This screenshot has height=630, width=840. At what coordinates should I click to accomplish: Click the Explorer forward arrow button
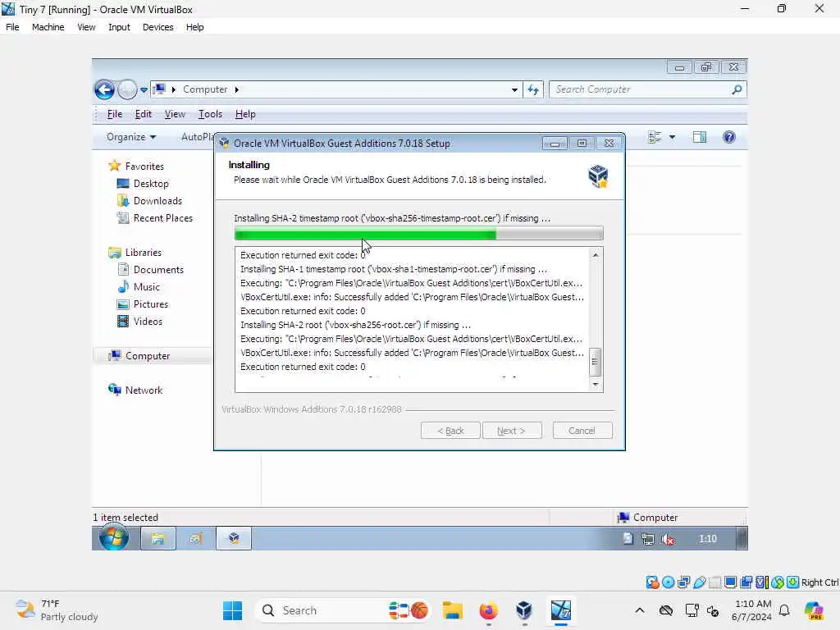[x=127, y=89]
